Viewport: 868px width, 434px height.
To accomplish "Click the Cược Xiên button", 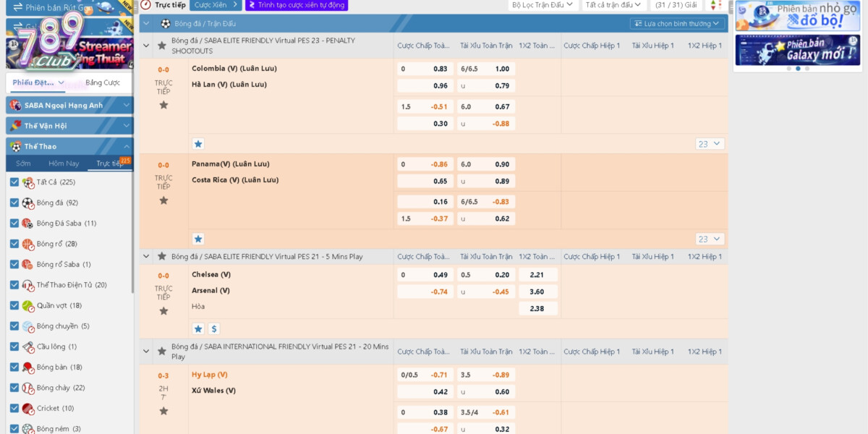I will pos(215,5).
